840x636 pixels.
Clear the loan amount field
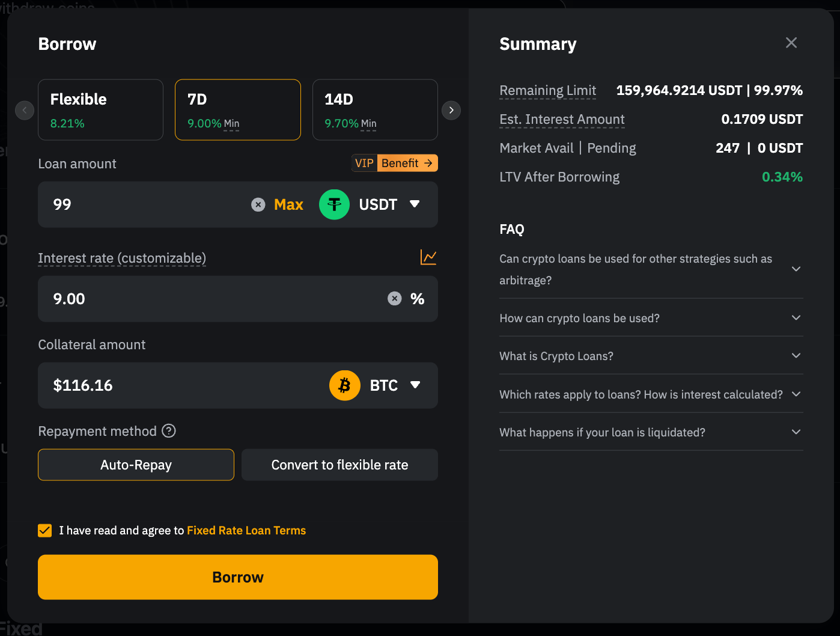click(x=258, y=205)
